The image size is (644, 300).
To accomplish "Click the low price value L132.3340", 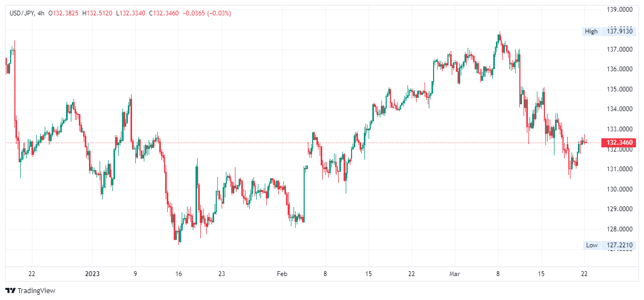I will pyautogui.click(x=130, y=13).
